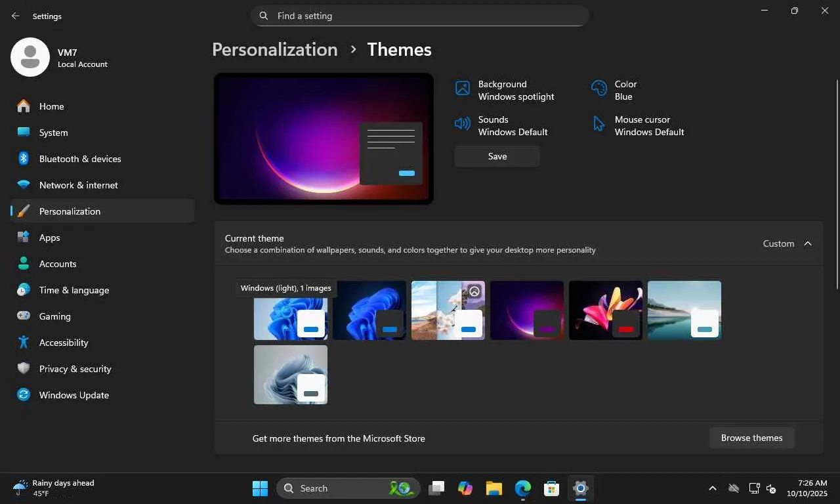
Task: Click the Find a setting search box
Action: pyautogui.click(x=420, y=16)
